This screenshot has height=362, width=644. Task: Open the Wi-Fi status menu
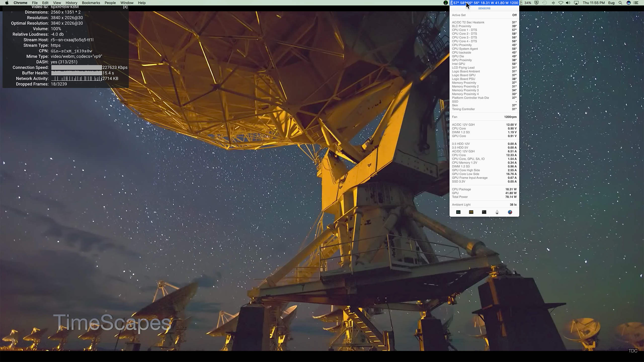pyautogui.click(x=561, y=3)
